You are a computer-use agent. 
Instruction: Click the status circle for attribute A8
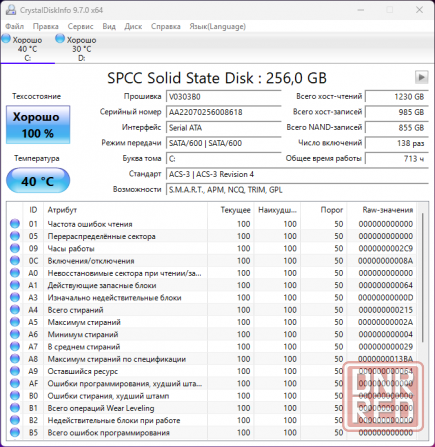[15, 359]
